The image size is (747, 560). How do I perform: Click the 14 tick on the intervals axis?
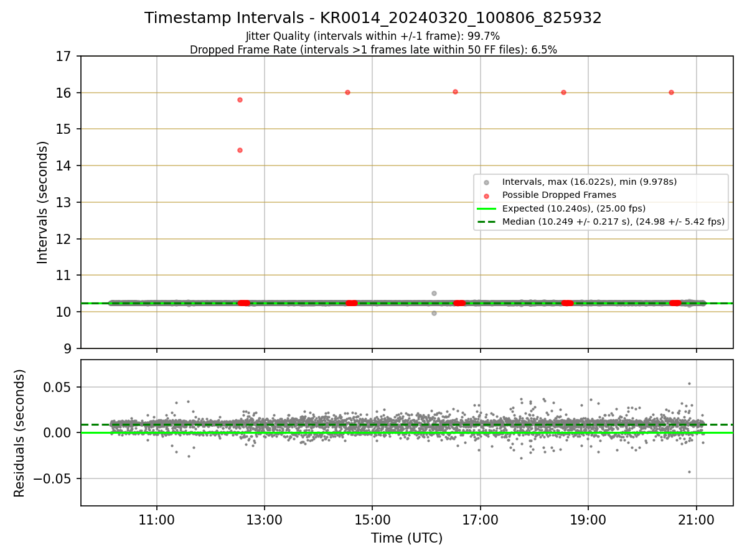click(64, 166)
